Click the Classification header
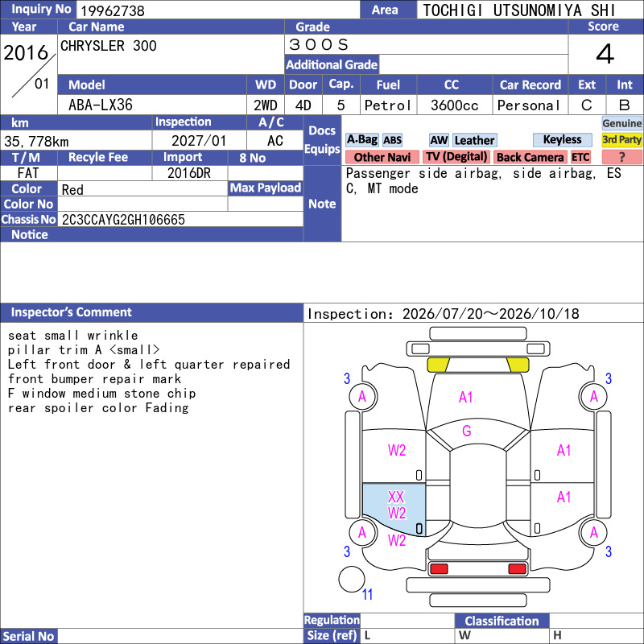This screenshot has height=644, width=644. tap(502, 621)
